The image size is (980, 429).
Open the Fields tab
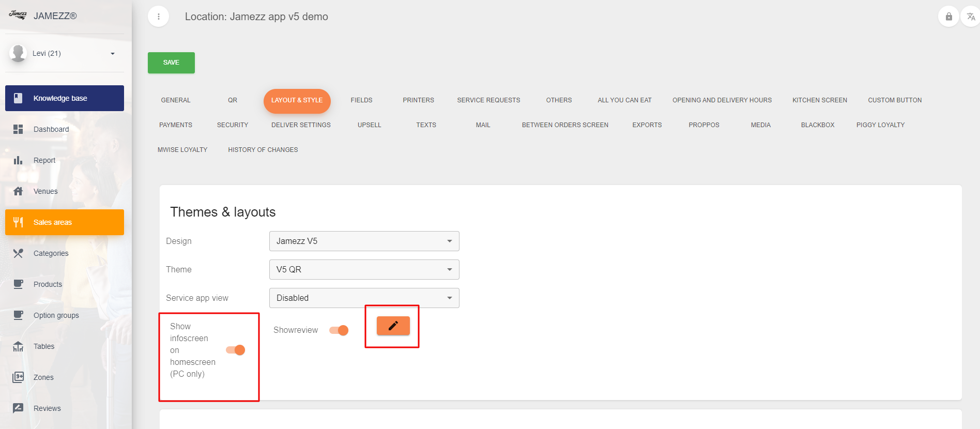(361, 100)
